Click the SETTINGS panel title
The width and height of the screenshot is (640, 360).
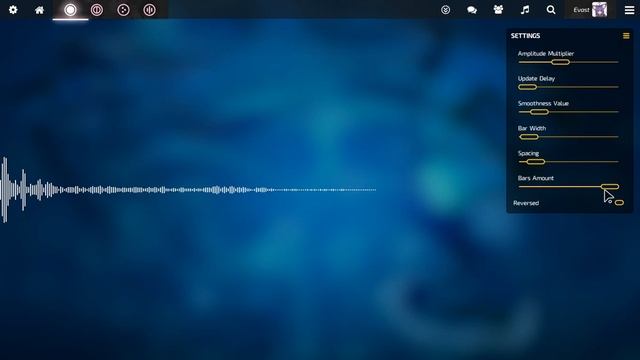[525, 36]
